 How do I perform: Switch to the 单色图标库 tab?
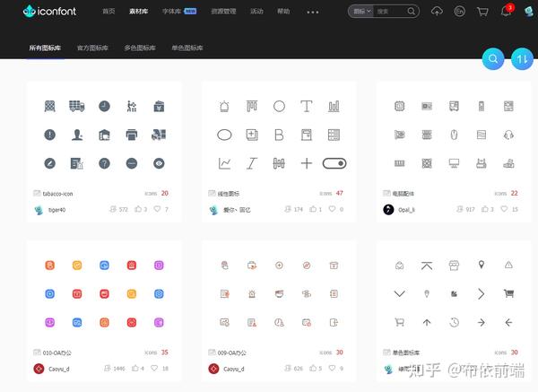pyautogui.click(x=187, y=48)
